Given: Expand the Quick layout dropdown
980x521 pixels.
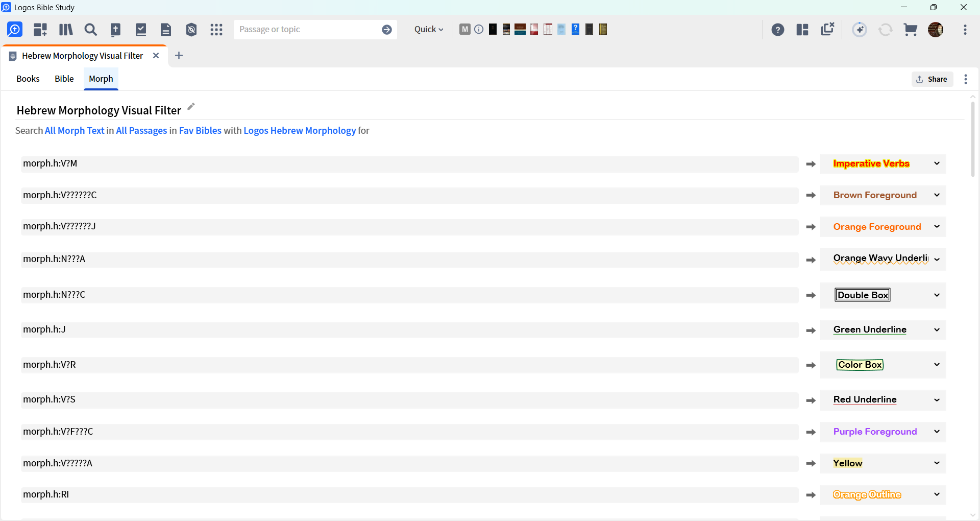Looking at the screenshot, I should tap(429, 30).
